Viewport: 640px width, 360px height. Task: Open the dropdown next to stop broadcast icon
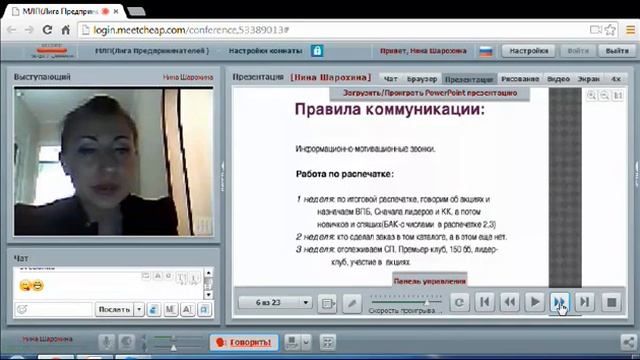pos(306,342)
